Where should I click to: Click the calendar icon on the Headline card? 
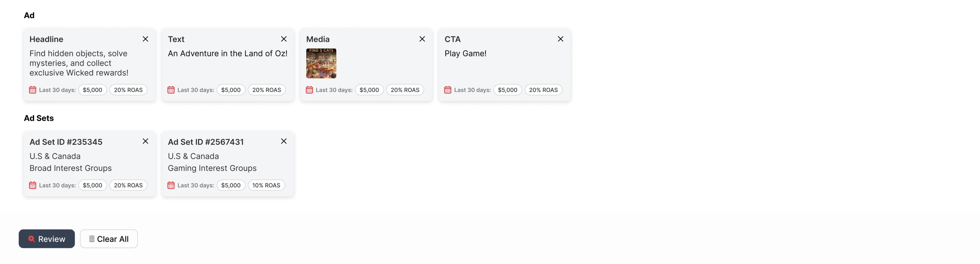pos(32,90)
